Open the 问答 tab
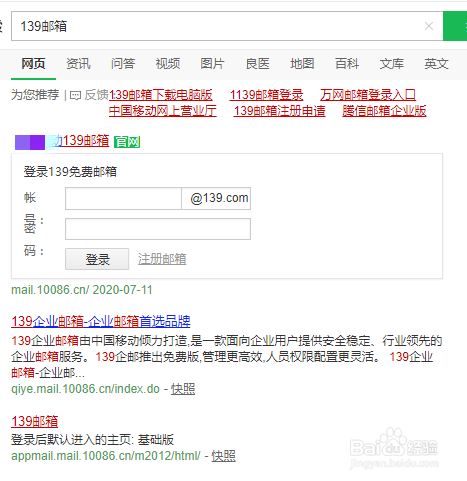 click(123, 63)
